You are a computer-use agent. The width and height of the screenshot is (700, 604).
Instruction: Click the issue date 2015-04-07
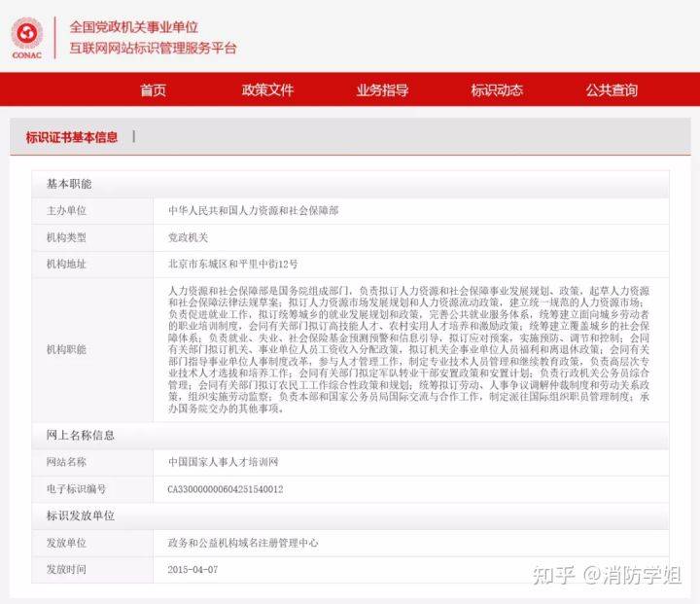coord(192,570)
